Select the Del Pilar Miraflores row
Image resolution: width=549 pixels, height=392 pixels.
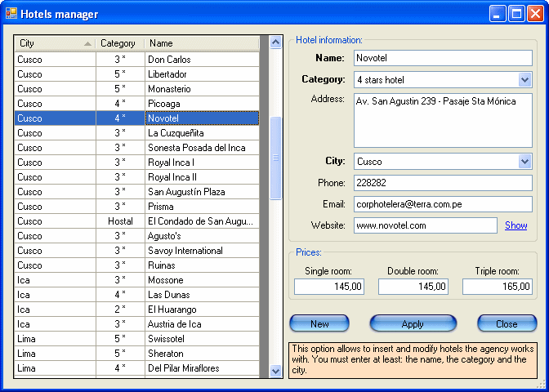click(137, 368)
